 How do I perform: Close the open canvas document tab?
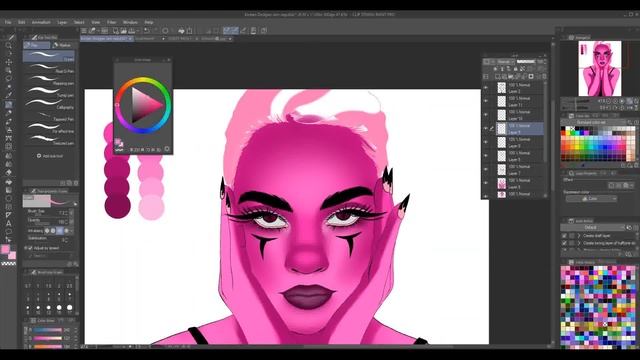[130, 39]
